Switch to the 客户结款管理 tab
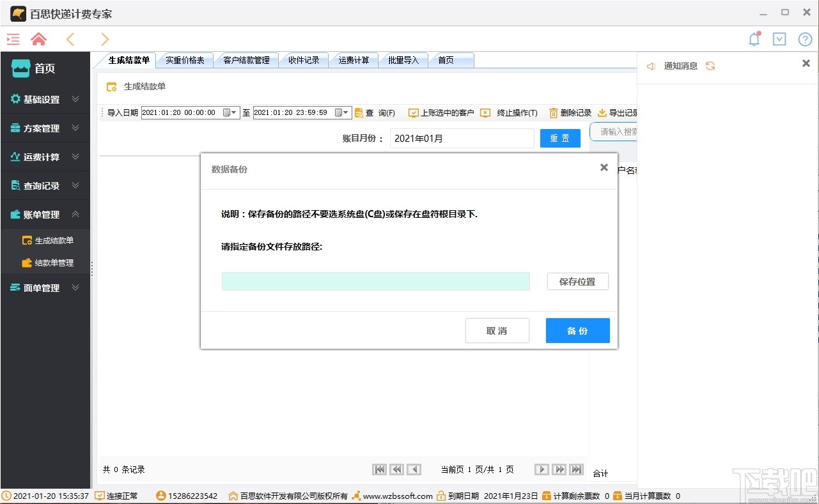This screenshot has height=504, width=819. tap(247, 59)
